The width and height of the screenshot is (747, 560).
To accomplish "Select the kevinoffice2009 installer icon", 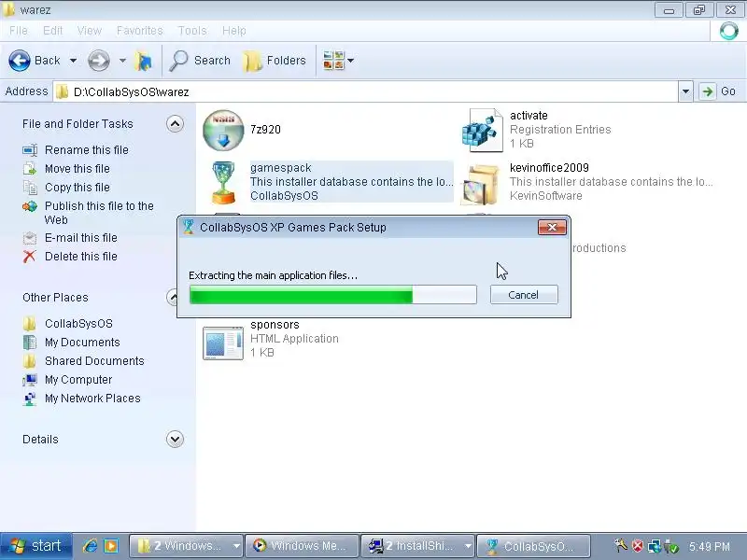I will (481, 184).
